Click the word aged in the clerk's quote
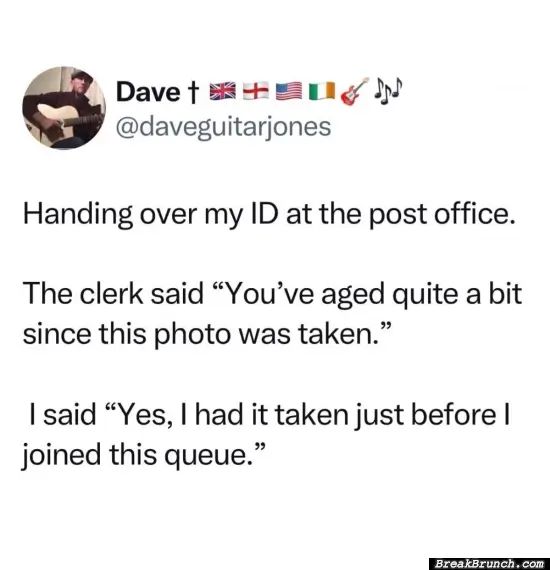550x570 pixels. (353, 296)
